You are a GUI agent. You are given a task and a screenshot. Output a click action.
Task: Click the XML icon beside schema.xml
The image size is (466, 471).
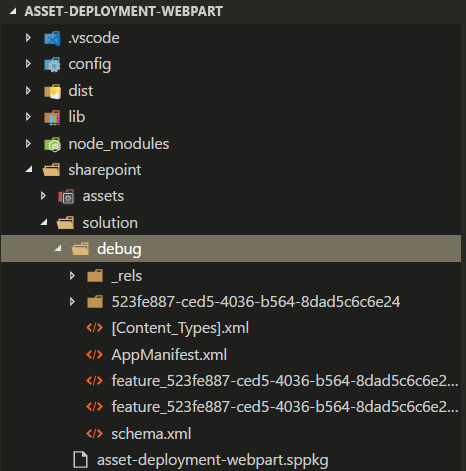pyautogui.click(x=95, y=434)
